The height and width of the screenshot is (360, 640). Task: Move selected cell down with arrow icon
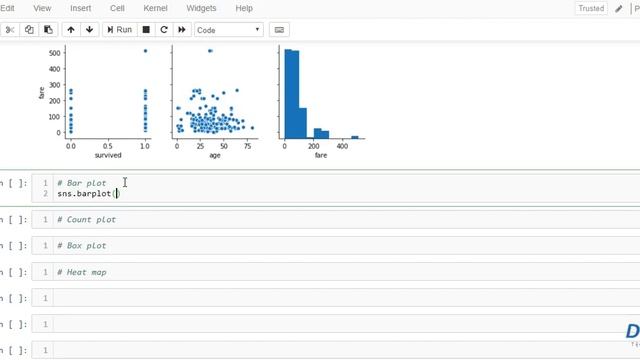pos(89,30)
